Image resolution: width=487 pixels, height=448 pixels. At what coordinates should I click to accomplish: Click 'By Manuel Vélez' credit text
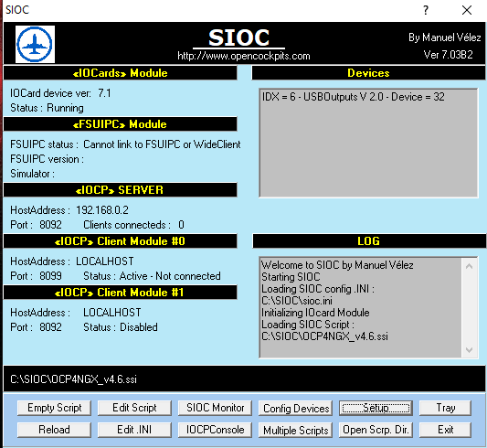coord(444,37)
